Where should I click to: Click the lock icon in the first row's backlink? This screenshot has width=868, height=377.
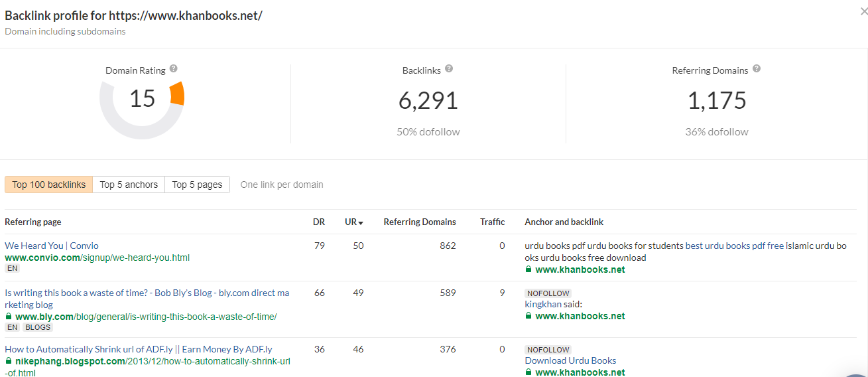(528, 269)
